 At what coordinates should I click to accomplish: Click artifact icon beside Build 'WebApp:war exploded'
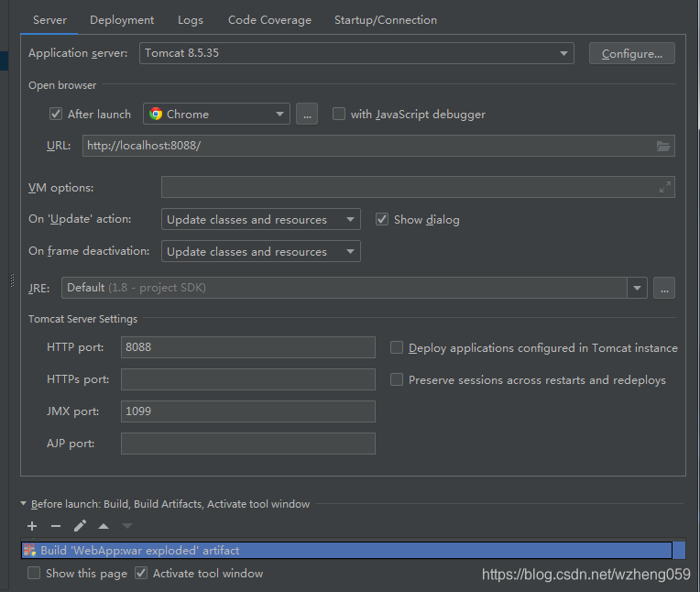(x=30, y=550)
